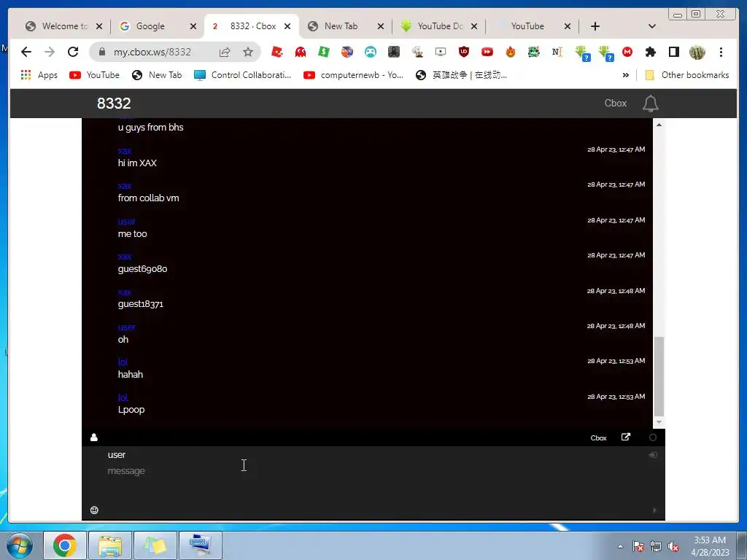Viewport: 747px width, 560px height.
Task: Open the computernewb bookmark
Action: [354, 75]
